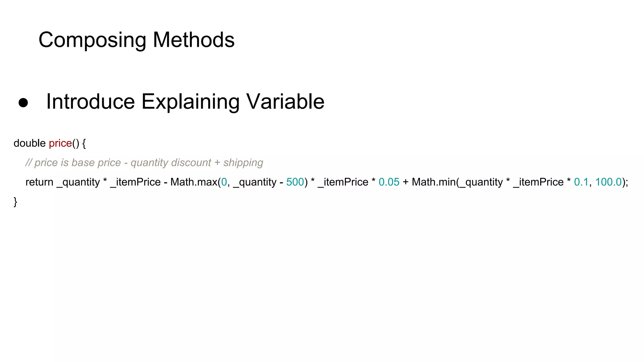Click the word "shipping" in the comment
This screenshot has width=644, height=362.
point(243,163)
